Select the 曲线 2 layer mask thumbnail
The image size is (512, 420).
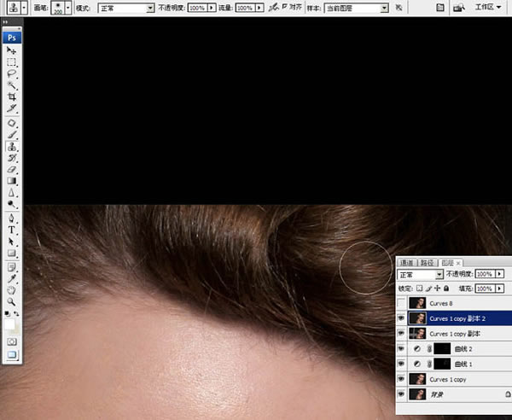click(x=442, y=349)
